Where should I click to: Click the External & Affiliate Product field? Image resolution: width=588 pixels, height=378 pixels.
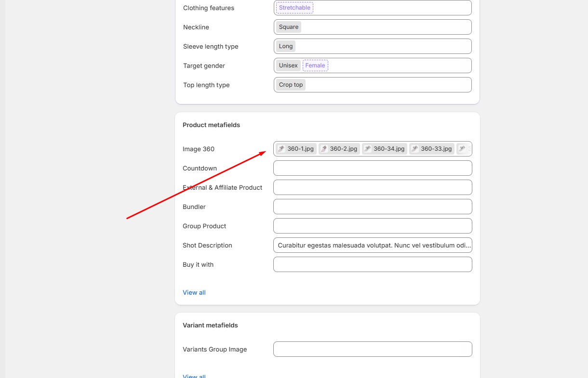click(x=372, y=187)
